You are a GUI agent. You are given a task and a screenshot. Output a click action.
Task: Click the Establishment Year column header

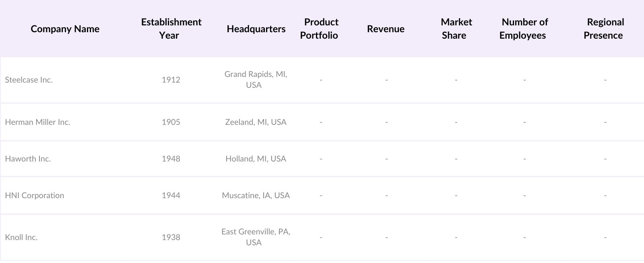coord(171,29)
